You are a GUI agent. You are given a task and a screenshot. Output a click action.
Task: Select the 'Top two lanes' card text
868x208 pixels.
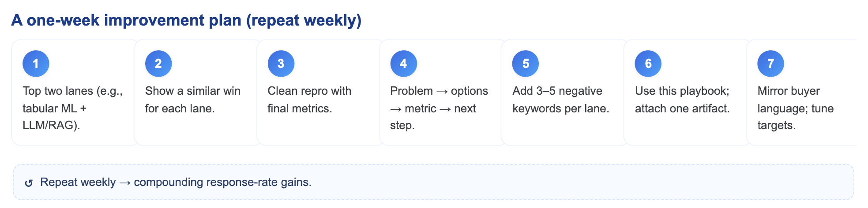(73, 108)
